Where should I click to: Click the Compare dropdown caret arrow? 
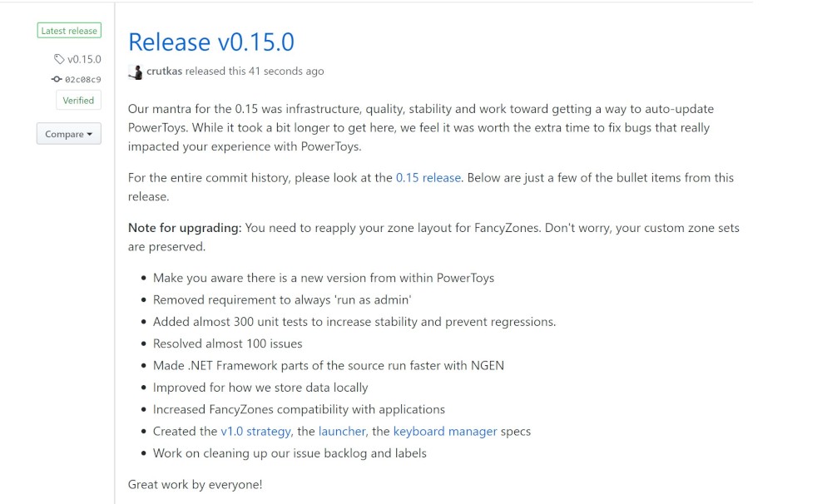click(90, 134)
